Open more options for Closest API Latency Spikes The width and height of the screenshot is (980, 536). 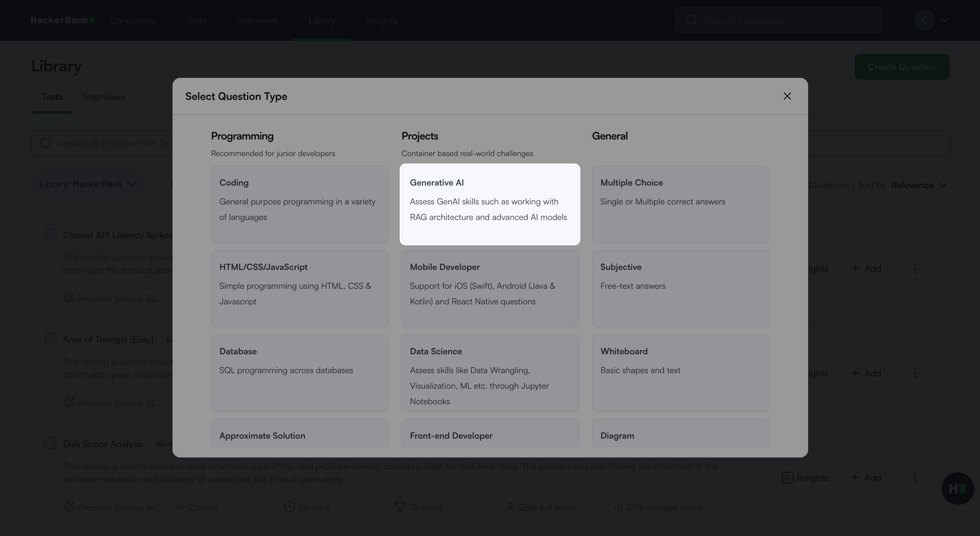(x=915, y=269)
